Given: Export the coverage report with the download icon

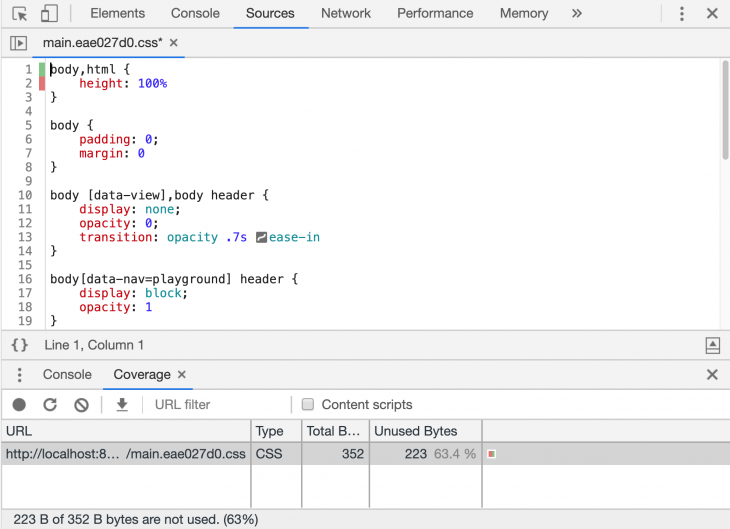Looking at the screenshot, I should coord(122,405).
